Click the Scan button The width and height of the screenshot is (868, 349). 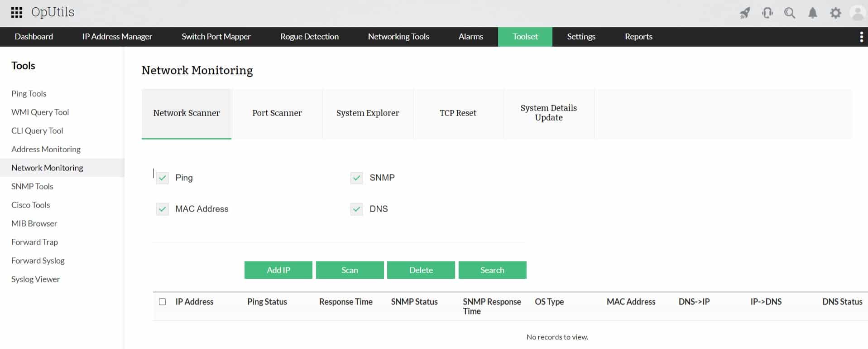coord(350,270)
